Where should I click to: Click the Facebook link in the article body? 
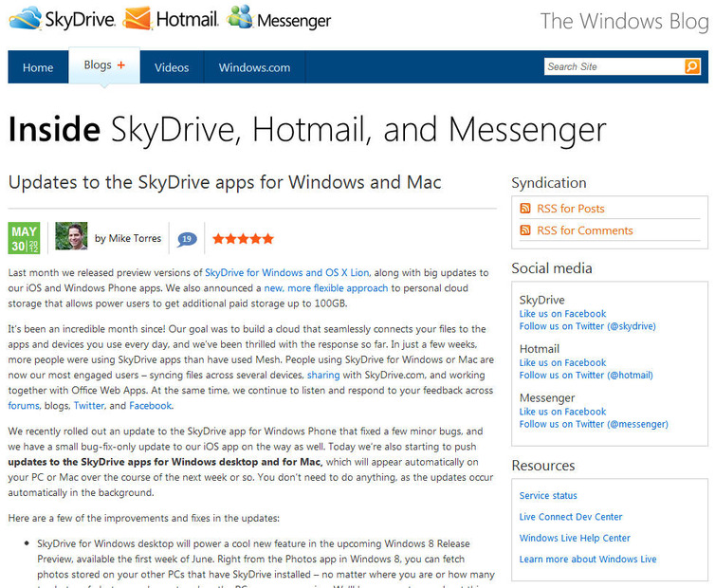[x=151, y=406]
